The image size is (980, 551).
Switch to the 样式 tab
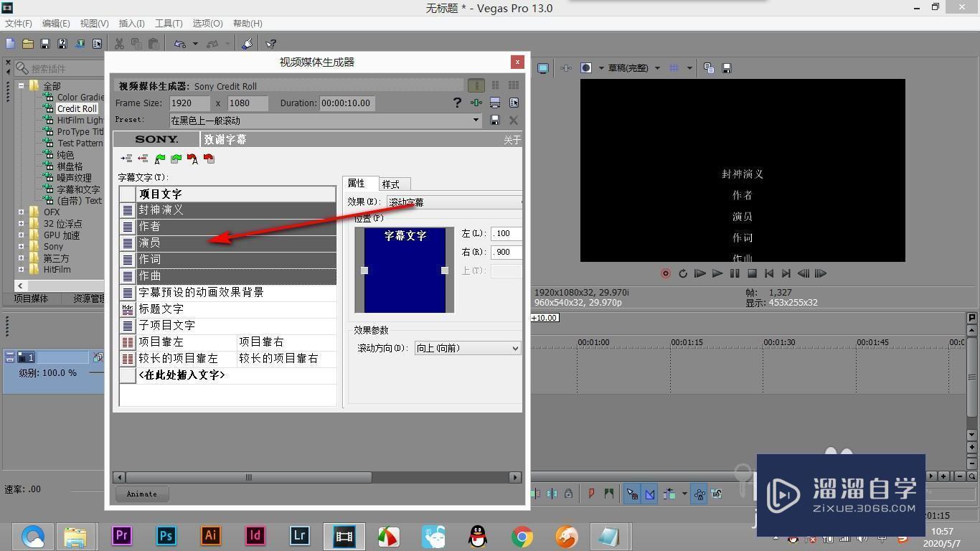[x=392, y=184]
